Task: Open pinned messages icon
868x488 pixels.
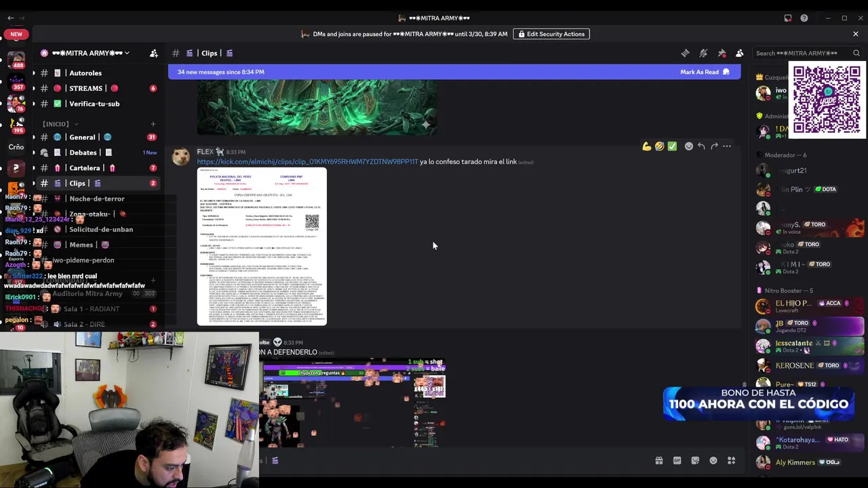Action: [722, 53]
